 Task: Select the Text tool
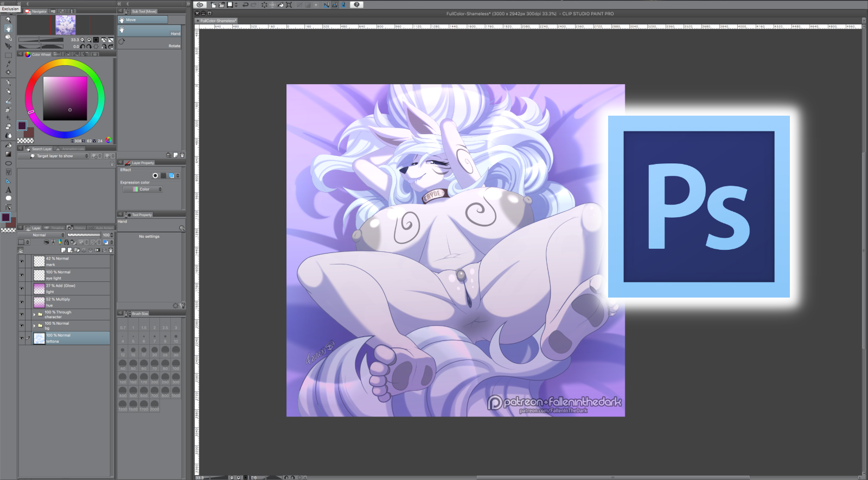point(8,190)
